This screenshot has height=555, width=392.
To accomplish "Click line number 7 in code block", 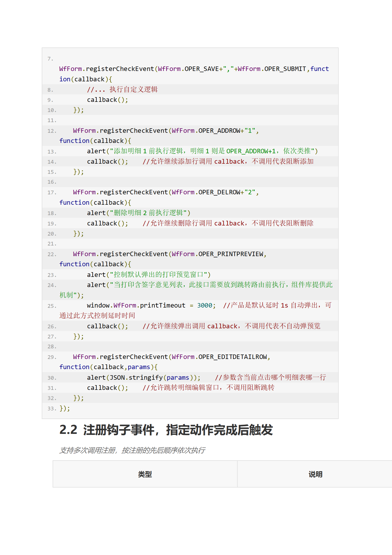I will (x=50, y=59).
